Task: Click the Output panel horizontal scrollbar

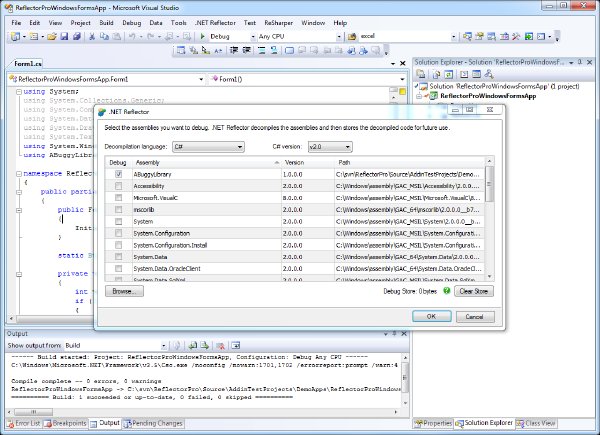Action: [x=205, y=412]
